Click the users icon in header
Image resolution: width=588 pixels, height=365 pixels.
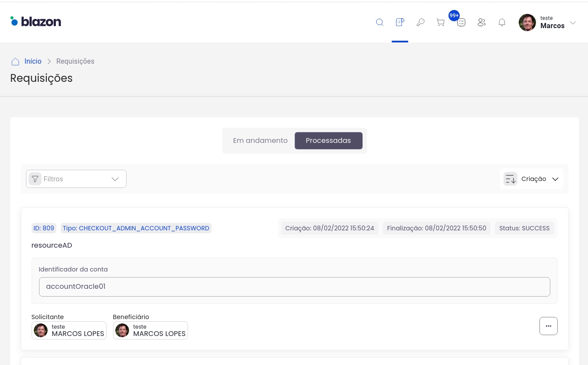(481, 23)
